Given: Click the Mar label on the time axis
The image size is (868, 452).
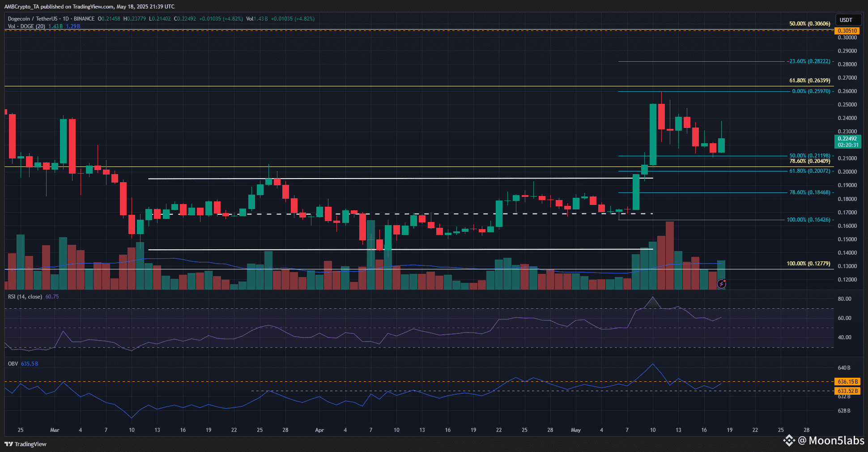Looking at the screenshot, I should (x=55, y=430).
